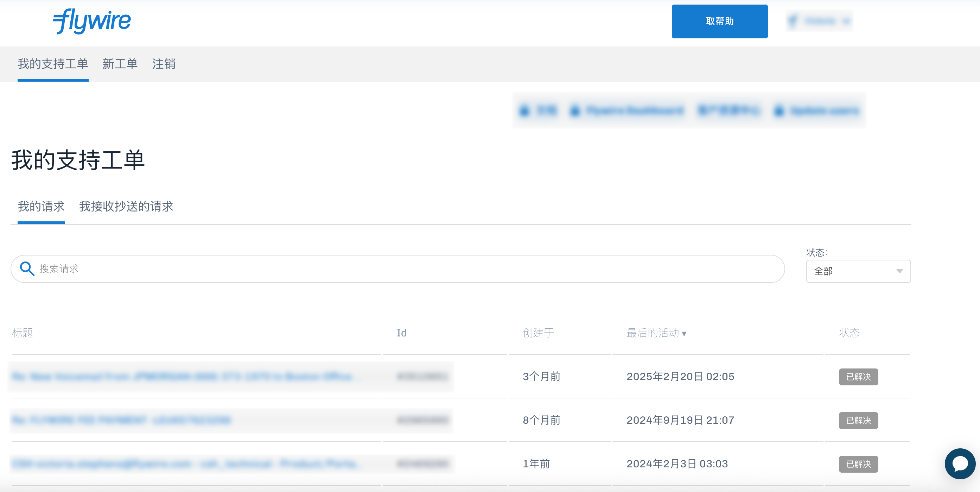The image size is (980, 492).
Task: Open the blurred user profile menu
Action: tap(819, 21)
